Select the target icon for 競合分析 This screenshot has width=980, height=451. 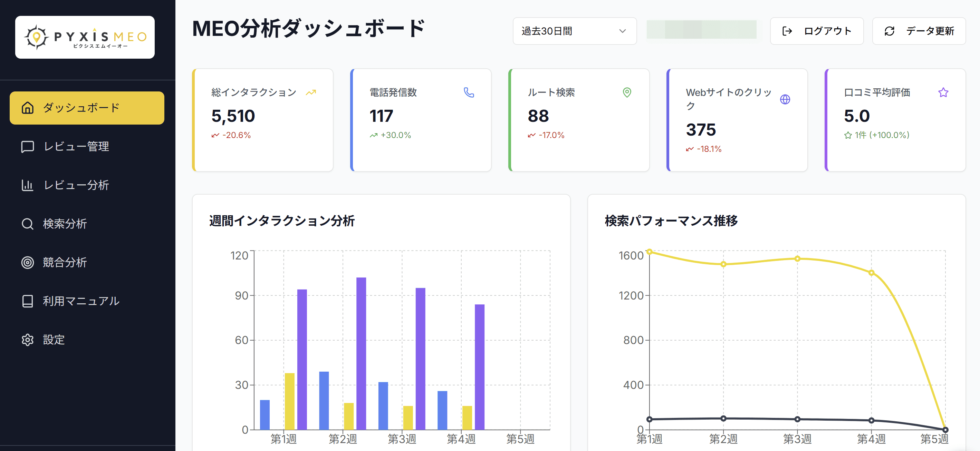pos(27,262)
